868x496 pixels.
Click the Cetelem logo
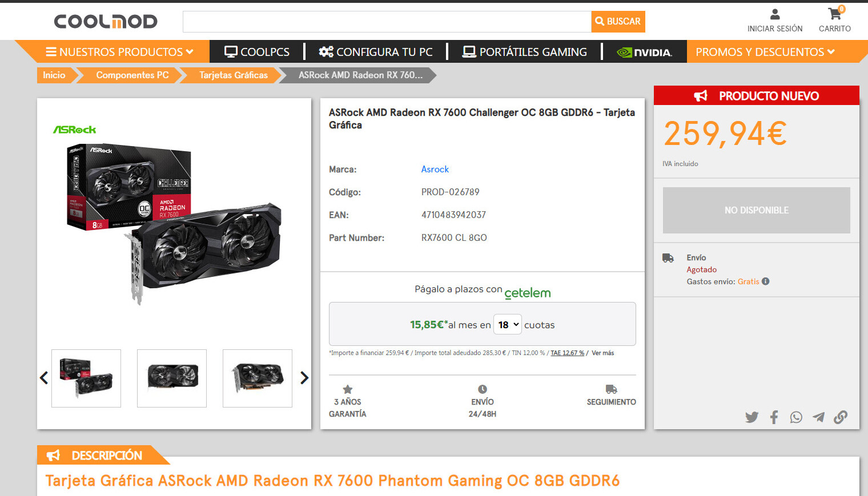(x=528, y=293)
